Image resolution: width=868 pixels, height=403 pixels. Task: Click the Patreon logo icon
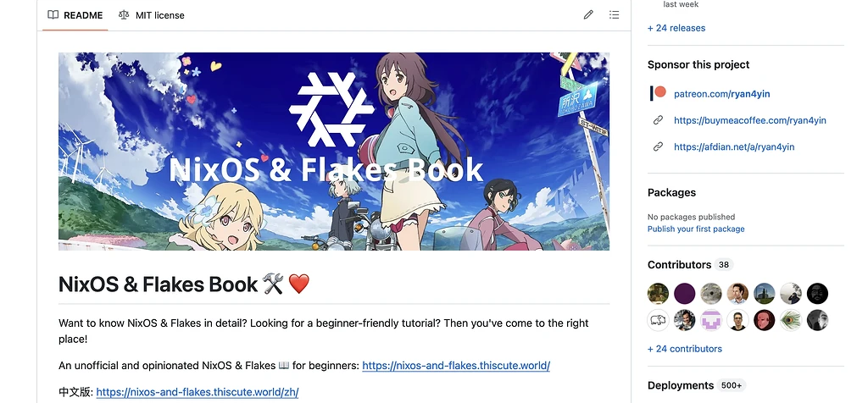[658, 93]
